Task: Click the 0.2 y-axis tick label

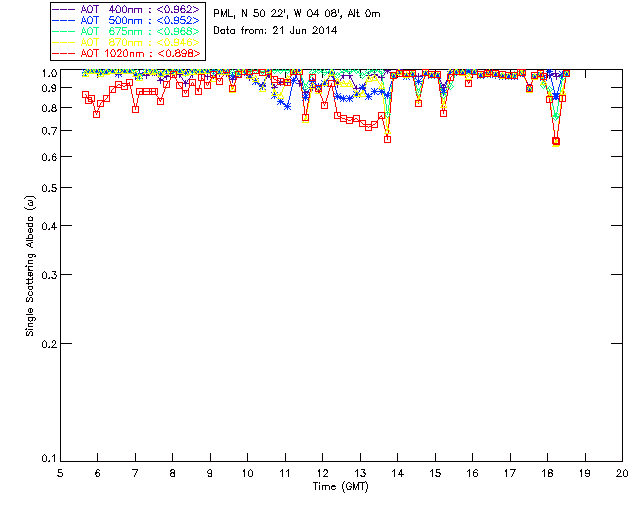Action: click(x=49, y=344)
